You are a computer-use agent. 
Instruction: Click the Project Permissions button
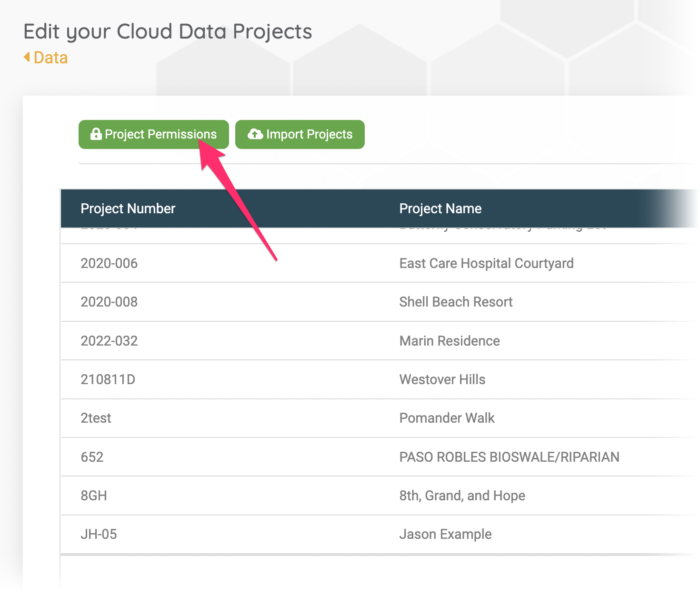(x=153, y=134)
